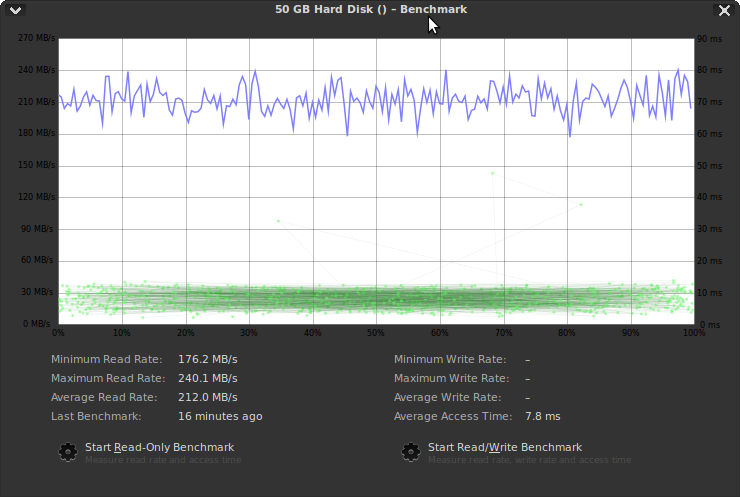This screenshot has width=740, height=497.
Task: Click the 50% mark on the horizontal axis
Action: pos(376,333)
